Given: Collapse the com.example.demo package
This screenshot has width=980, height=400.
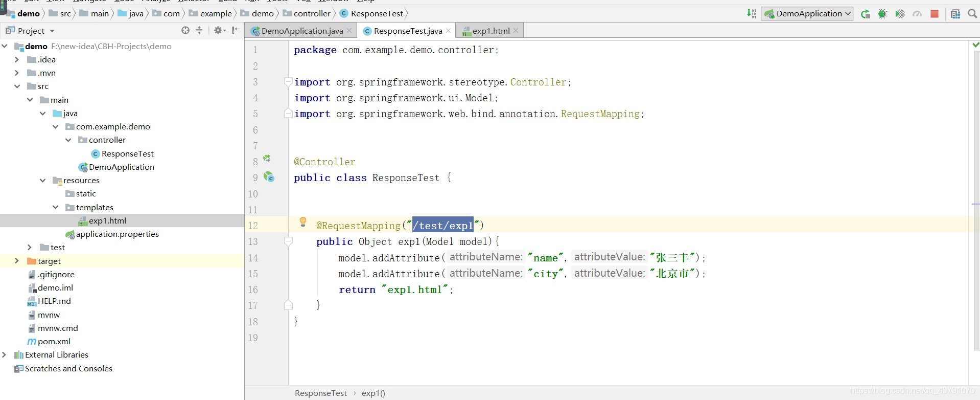Looking at the screenshot, I should (x=55, y=126).
